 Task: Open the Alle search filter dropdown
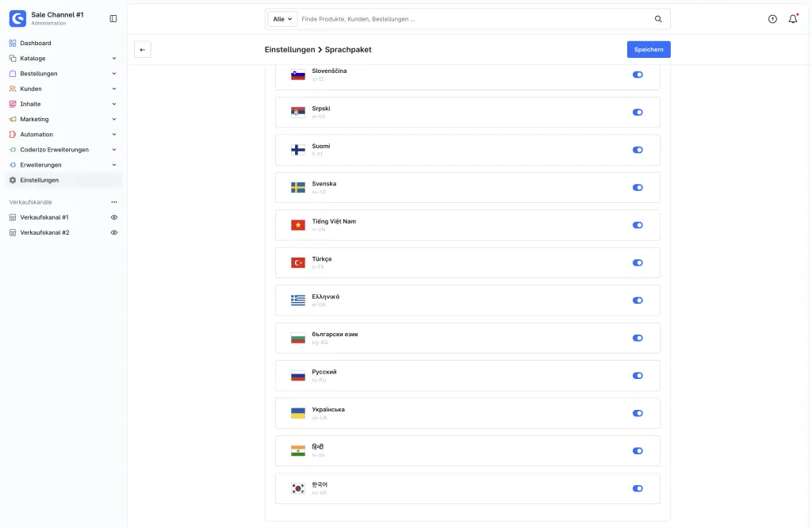(x=282, y=19)
